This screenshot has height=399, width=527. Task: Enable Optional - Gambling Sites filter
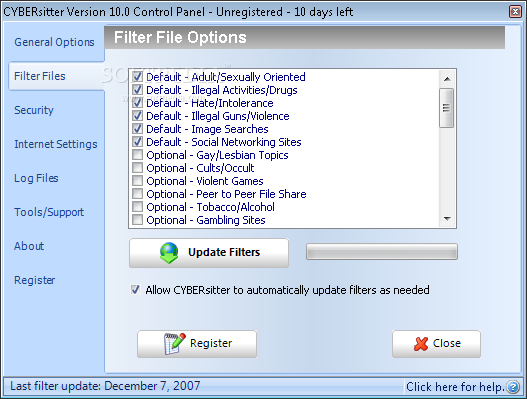[x=137, y=220]
